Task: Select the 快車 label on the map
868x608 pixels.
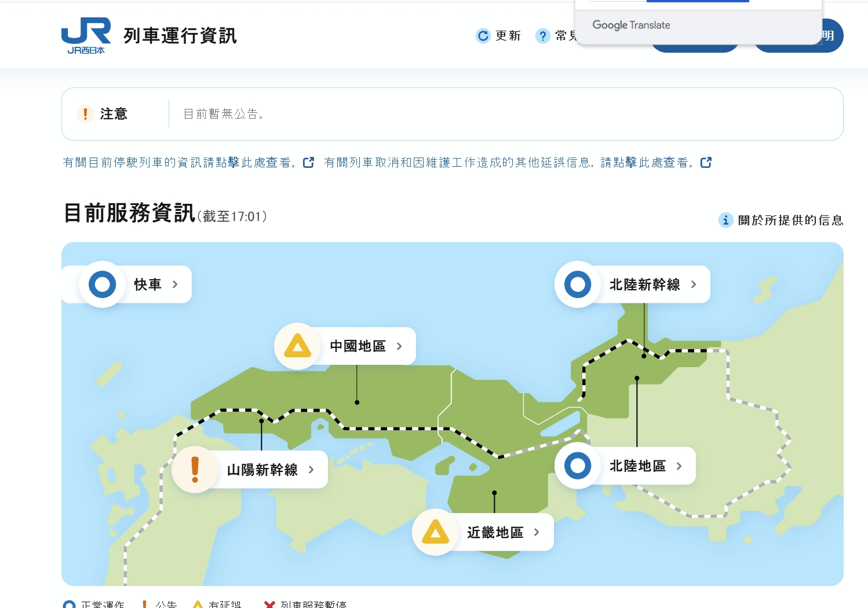Action: (x=148, y=284)
